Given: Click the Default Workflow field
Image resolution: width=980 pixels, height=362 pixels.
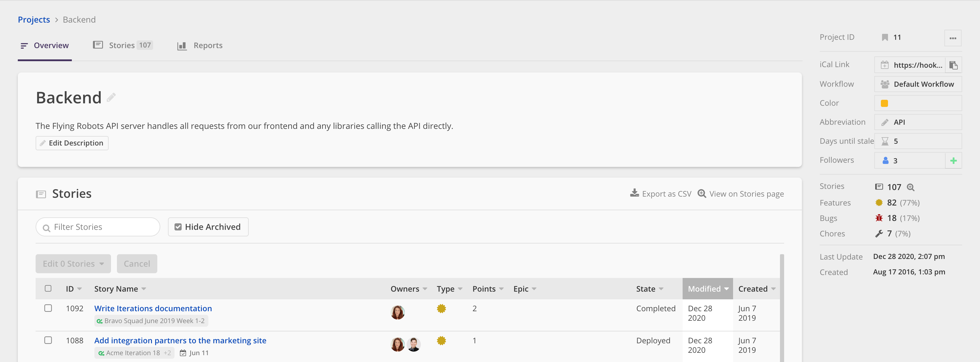Looking at the screenshot, I should (918, 84).
